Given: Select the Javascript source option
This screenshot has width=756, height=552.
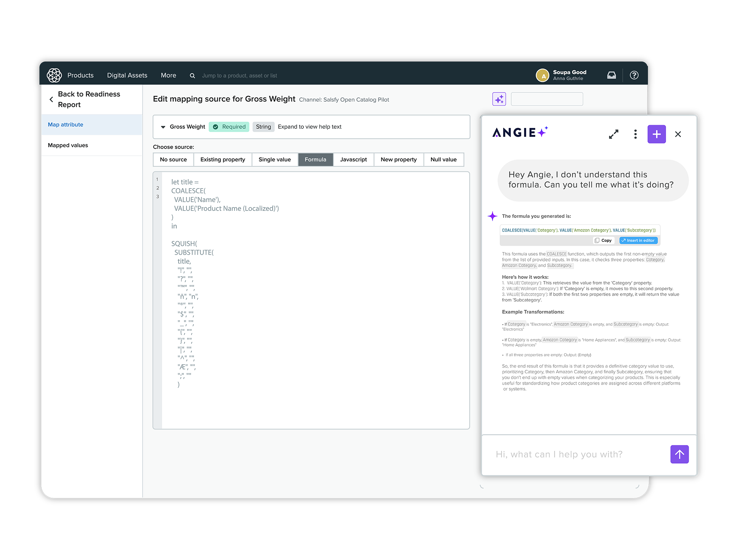Looking at the screenshot, I should coord(353,159).
